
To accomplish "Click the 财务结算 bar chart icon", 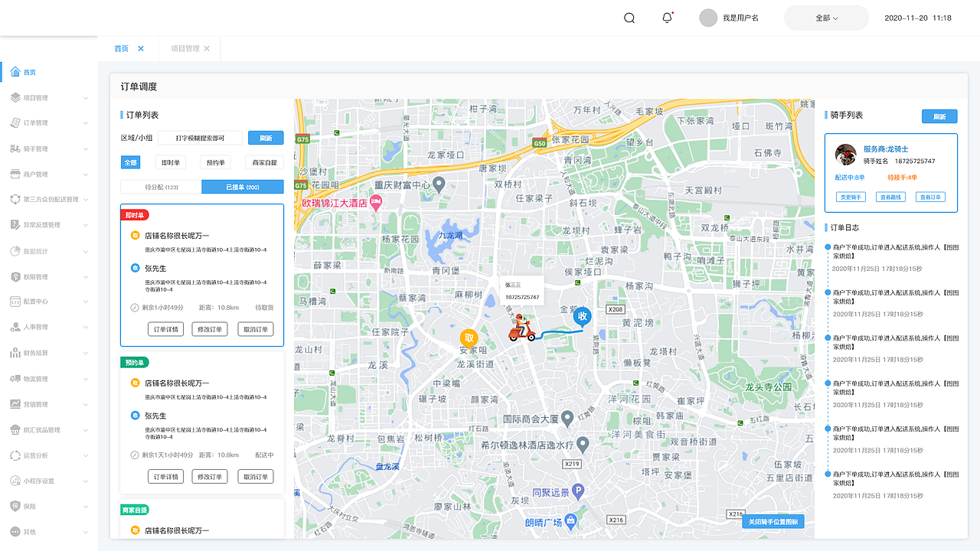I will coord(15,353).
